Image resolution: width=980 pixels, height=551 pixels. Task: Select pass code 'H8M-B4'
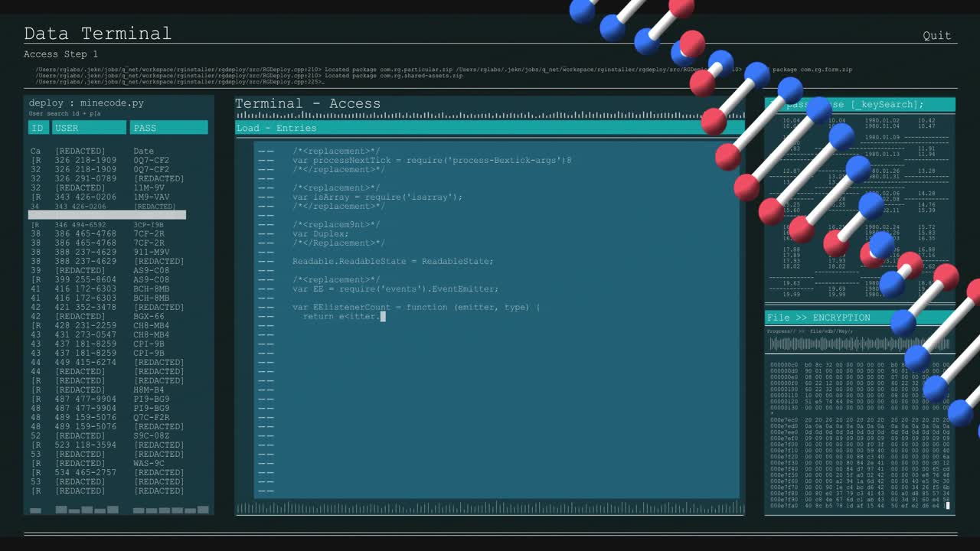(x=149, y=390)
